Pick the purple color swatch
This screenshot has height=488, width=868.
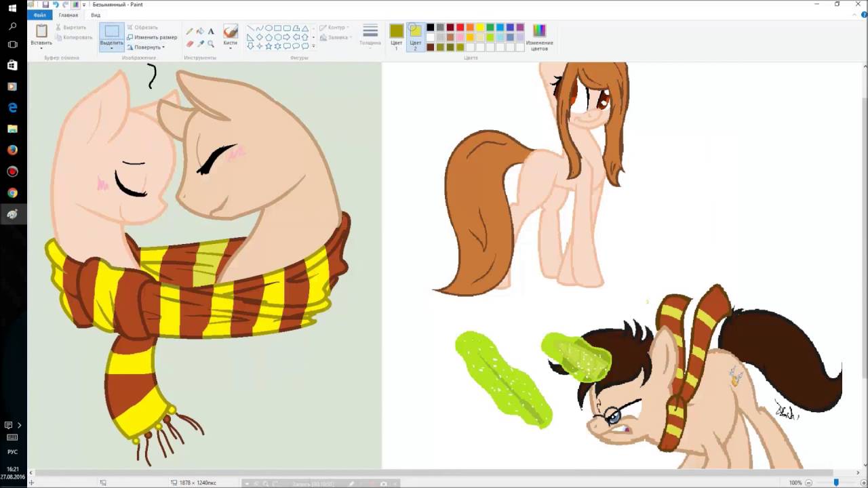[519, 28]
